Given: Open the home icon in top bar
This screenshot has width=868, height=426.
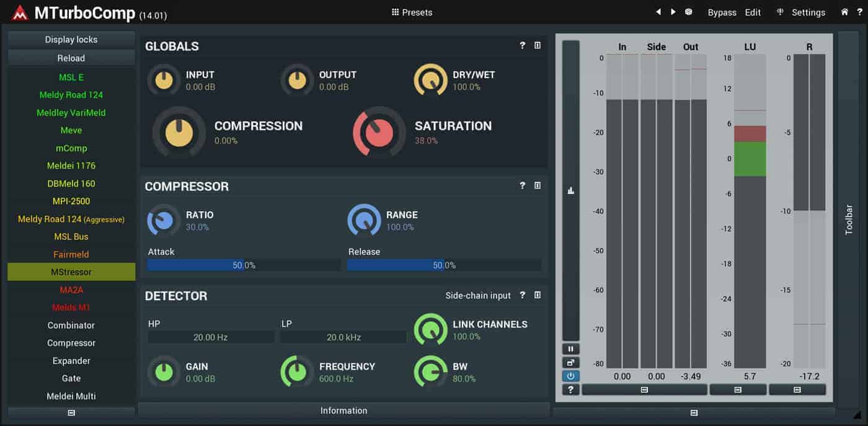Looking at the screenshot, I should click(844, 12).
